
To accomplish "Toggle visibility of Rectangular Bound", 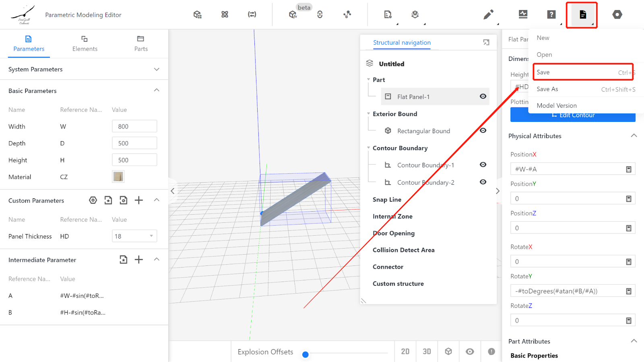I will [483, 131].
